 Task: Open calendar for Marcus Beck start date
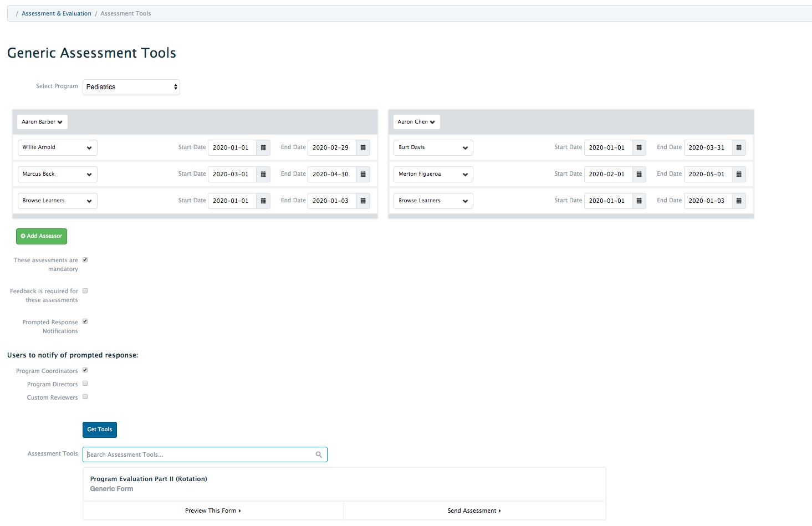[263, 174]
